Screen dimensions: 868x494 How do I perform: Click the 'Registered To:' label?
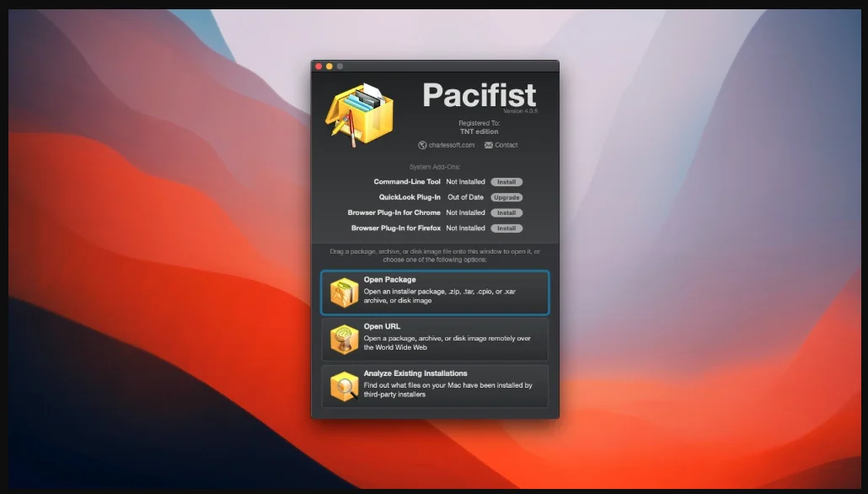point(479,123)
